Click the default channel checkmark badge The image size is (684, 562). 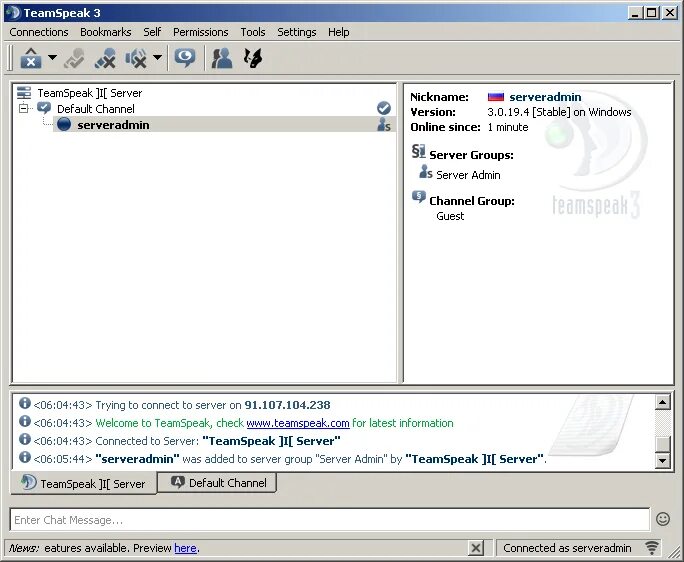click(x=384, y=108)
